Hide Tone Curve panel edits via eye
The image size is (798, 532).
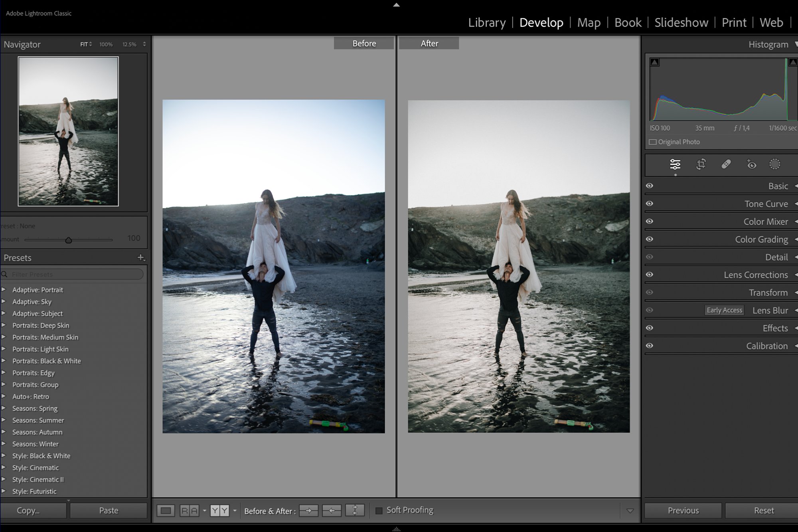650,204
